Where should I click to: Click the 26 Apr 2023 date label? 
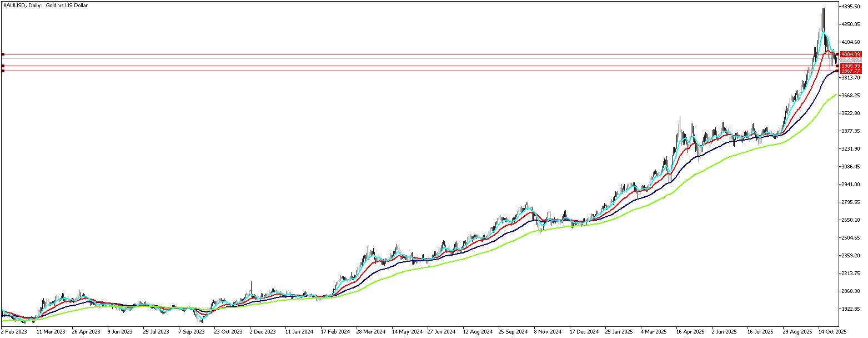[87, 331]
